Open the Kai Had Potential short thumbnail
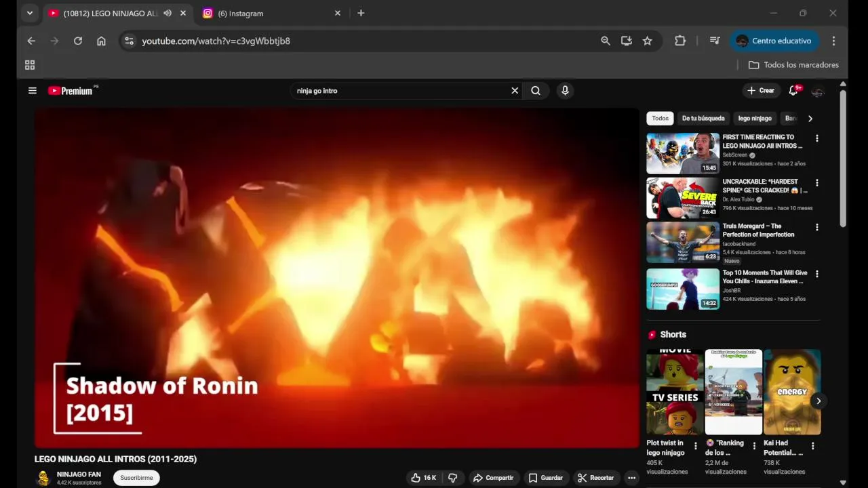Screen dimensions: 868x488 coord(792,392)
